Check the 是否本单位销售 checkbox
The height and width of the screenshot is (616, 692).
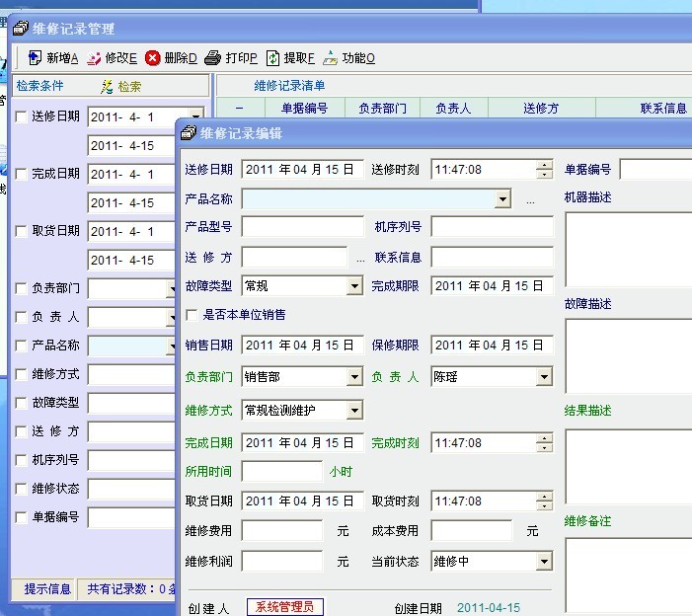pyautogui.click(x=192, y=315)
